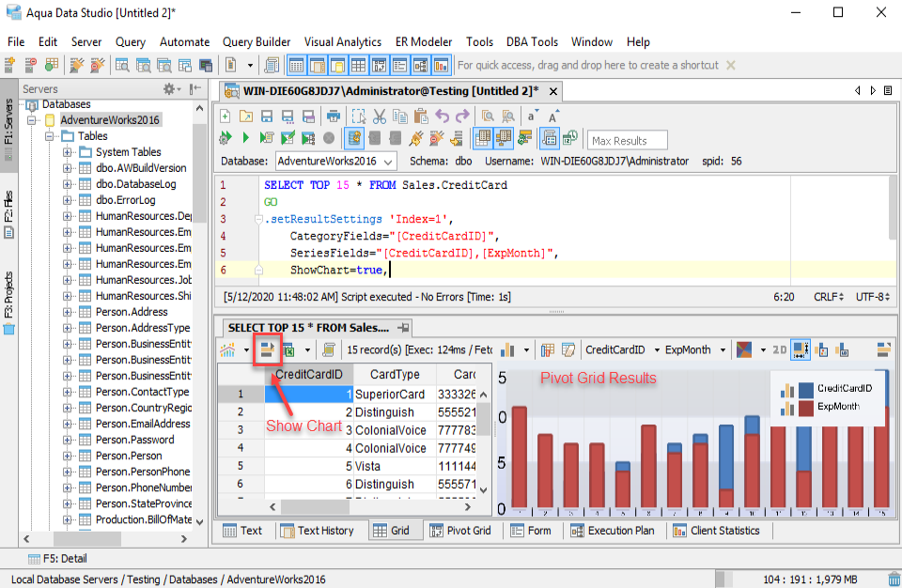Click the Open file folder icon
This screenshot has height=588, width=902.
245,116
